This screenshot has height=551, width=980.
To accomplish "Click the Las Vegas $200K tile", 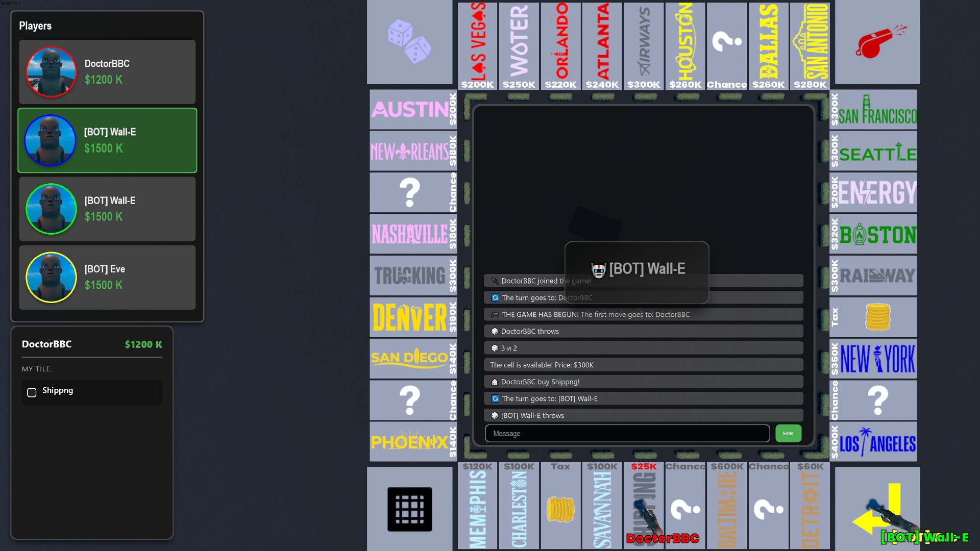I will click(477, 45).
